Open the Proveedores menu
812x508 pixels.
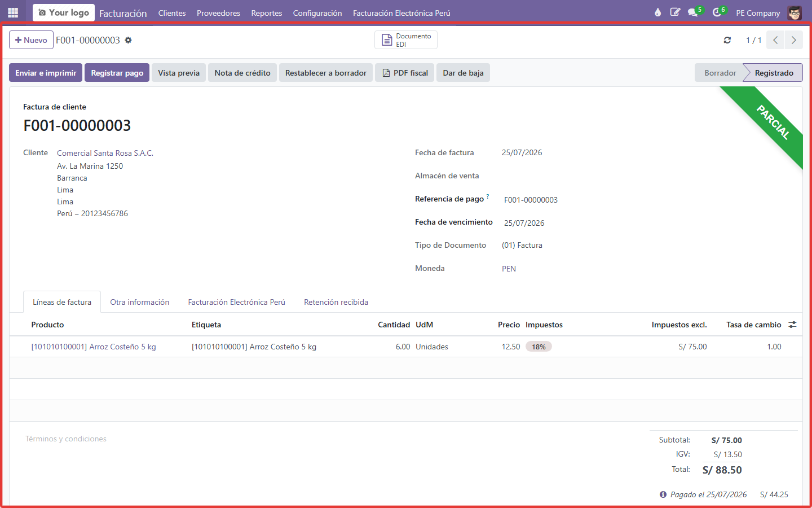(218, 13)
